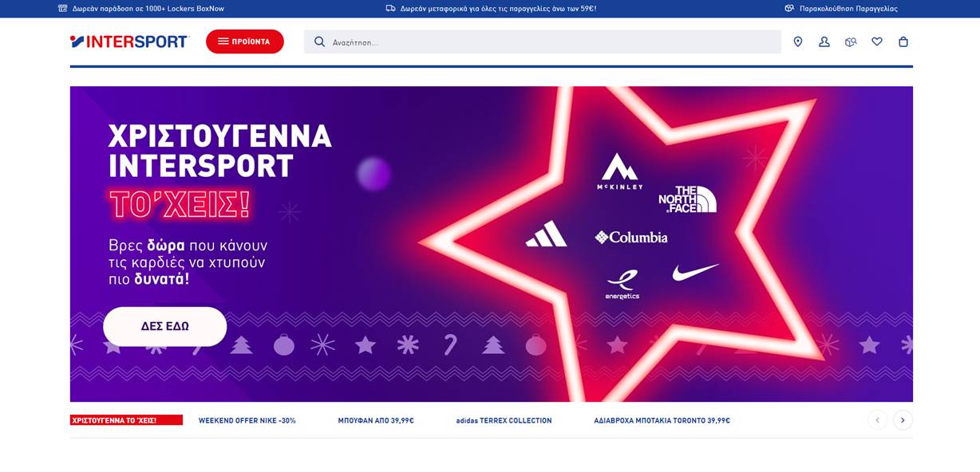
Task: Open the ΜΠΟΥΦΑΝ ΑΠΟ 39,99€ slide
Action: point(376,420)
